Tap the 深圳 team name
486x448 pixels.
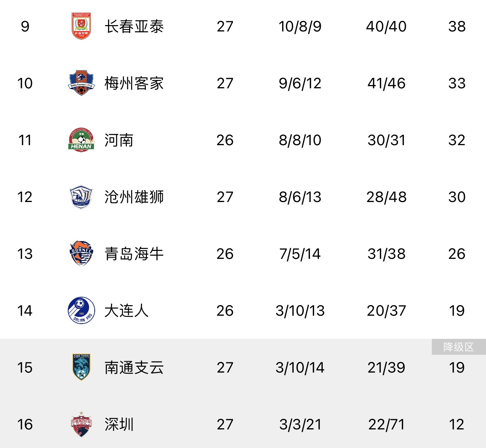click(x=119, y=425)
